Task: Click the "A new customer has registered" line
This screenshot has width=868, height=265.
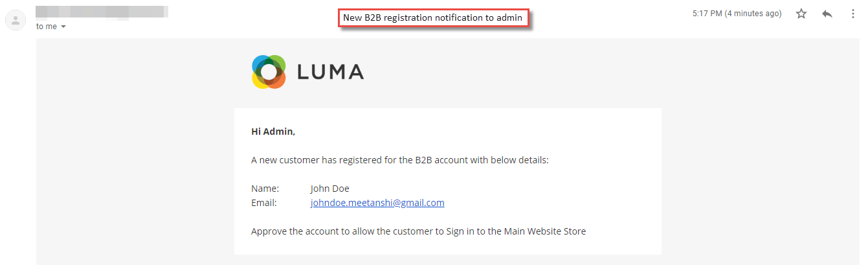Action: (400, 160)
